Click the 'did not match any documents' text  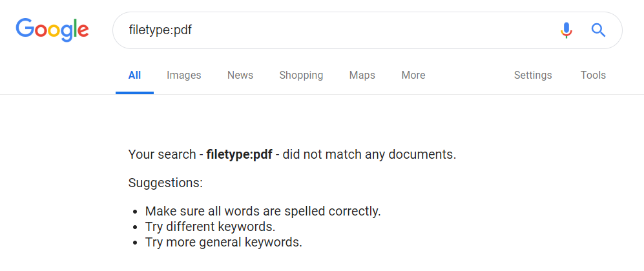[369, 155]
